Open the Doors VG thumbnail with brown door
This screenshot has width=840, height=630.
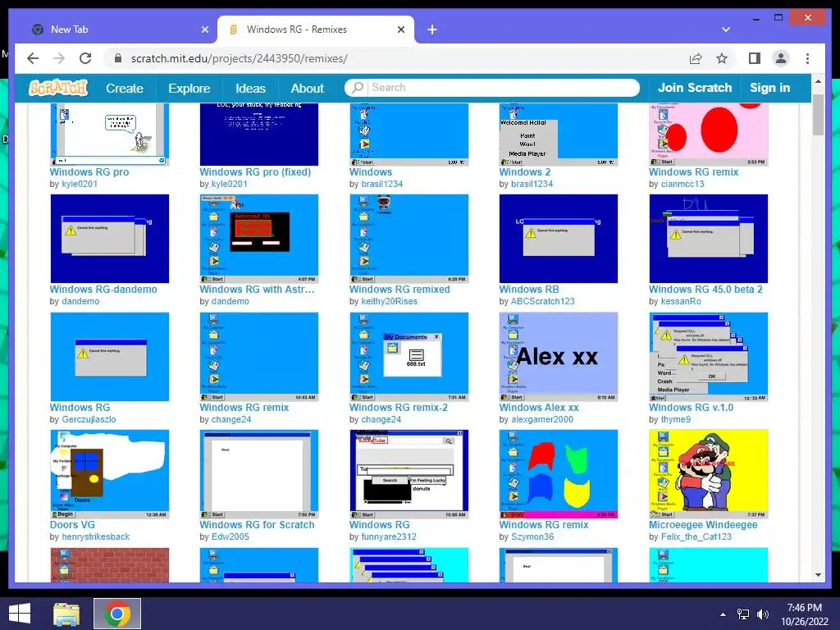(109, 474)
